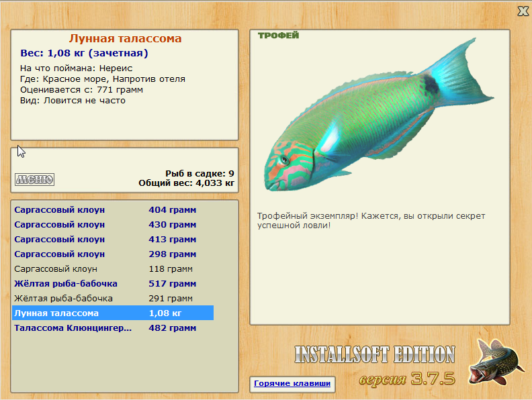
Task: Click the Вес: 1,08 кг (зачетная) text
Action: [x=84, y=53]
